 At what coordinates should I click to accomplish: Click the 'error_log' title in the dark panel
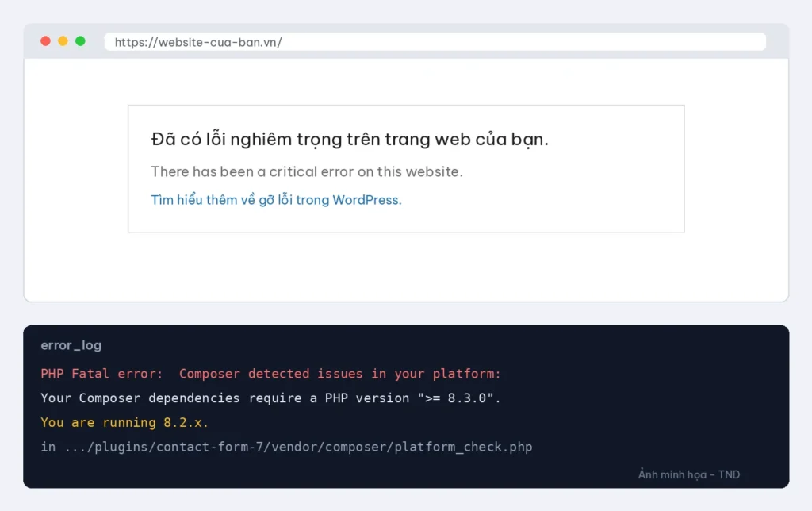point(71,345)
